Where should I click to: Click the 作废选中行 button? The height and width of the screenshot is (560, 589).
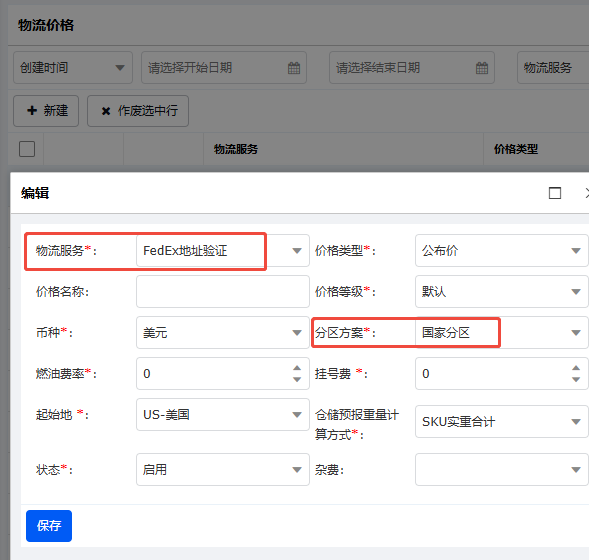tap(138, 111)
